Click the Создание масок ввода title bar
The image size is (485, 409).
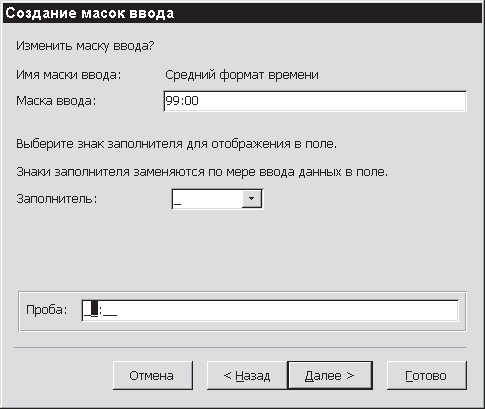pos(242,14)
